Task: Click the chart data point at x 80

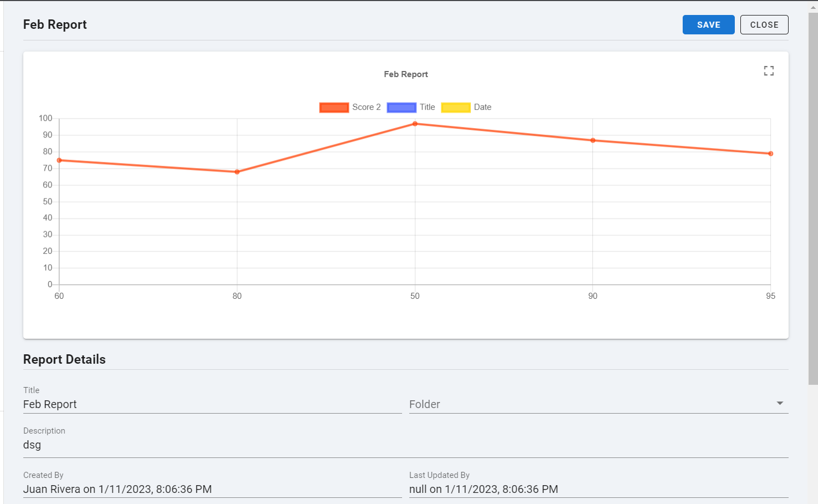Action: 237,172
